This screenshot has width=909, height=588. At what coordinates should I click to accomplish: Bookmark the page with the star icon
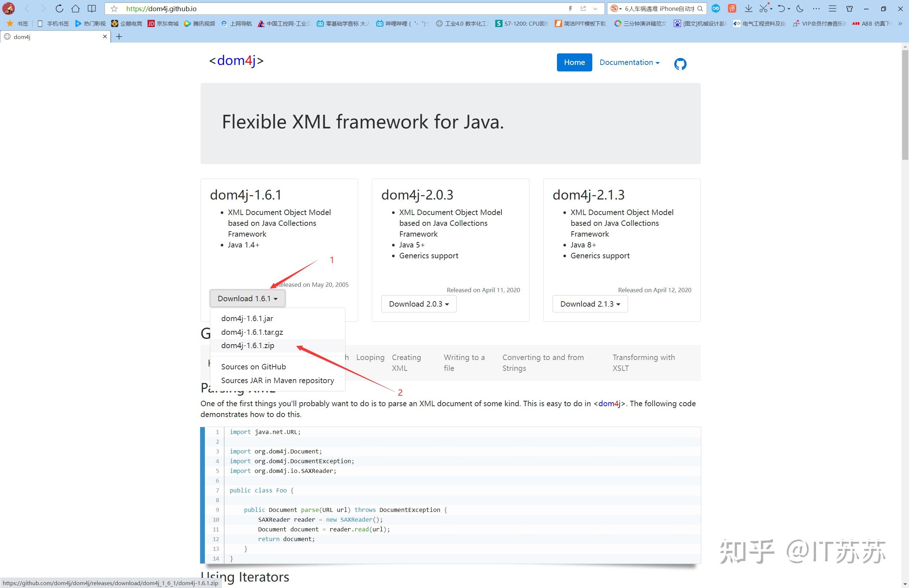tap(114, 8)
